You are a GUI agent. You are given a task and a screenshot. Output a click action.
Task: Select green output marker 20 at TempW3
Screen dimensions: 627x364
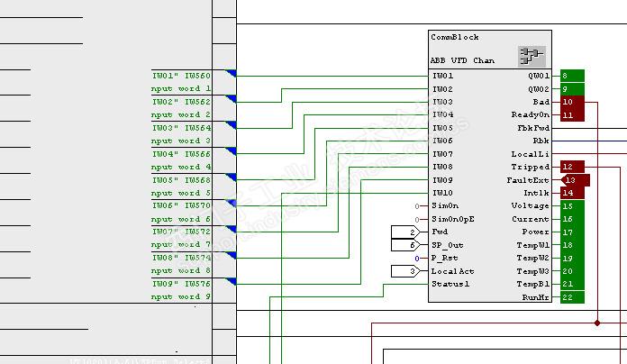coord(572,271)
